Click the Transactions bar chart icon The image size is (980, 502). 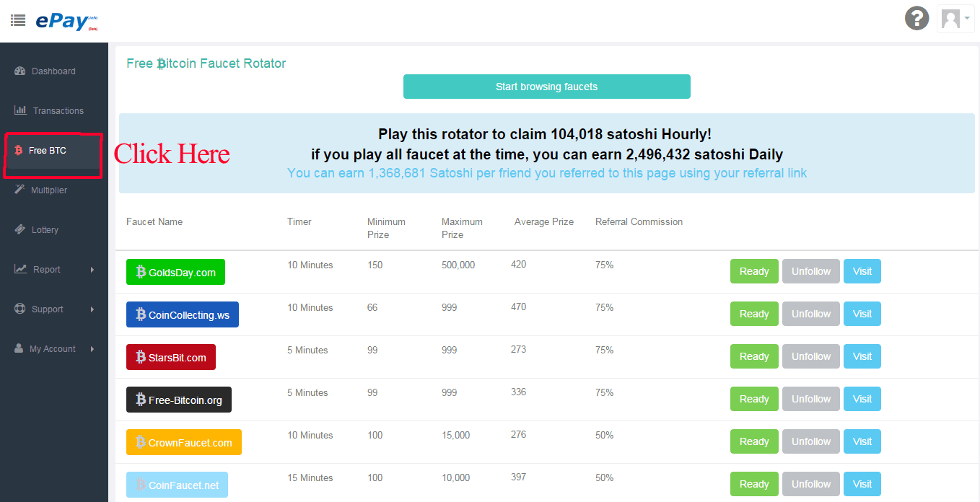click(20, 110)
